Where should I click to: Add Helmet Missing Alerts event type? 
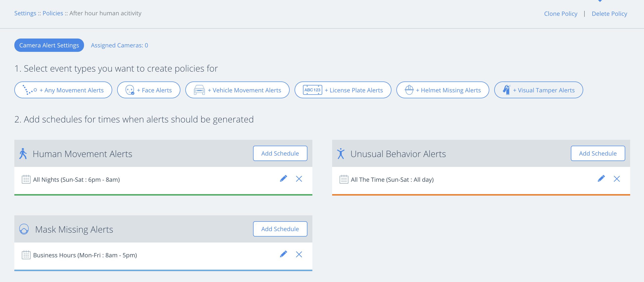pyautogui.click(x=443, y=90)
